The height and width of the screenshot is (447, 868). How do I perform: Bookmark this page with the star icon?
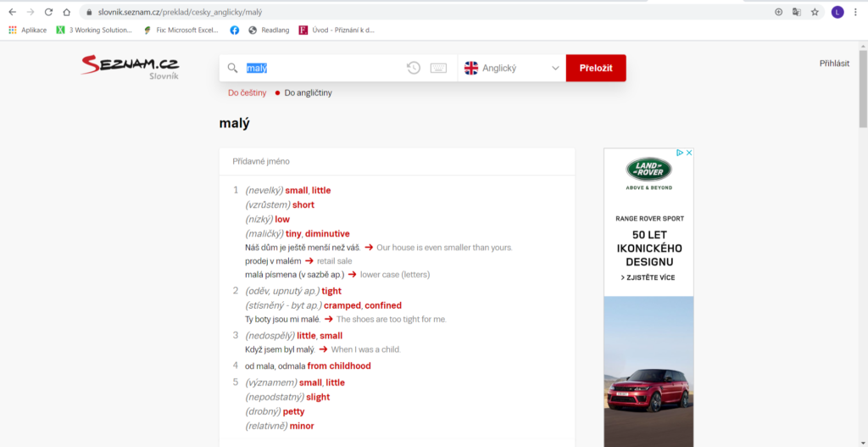(x=815, y=13)
